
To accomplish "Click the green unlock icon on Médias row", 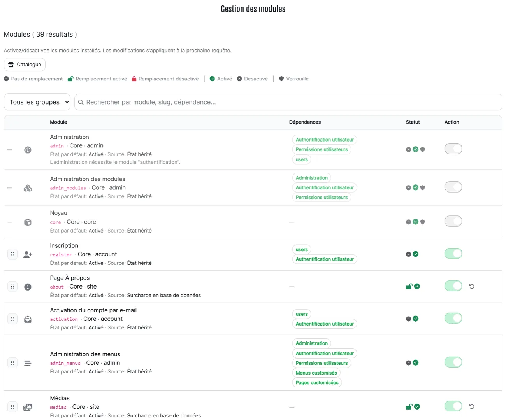I will tap(409, 407).
